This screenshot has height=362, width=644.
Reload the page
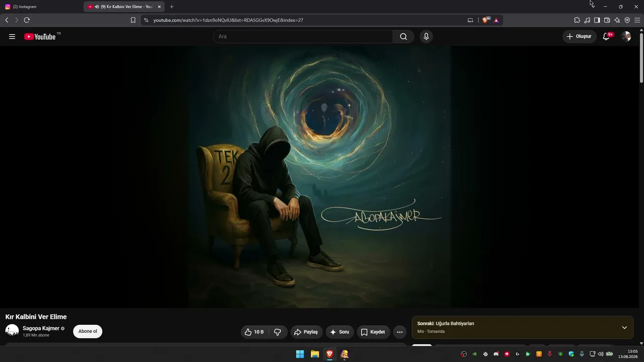pos(27,20)
